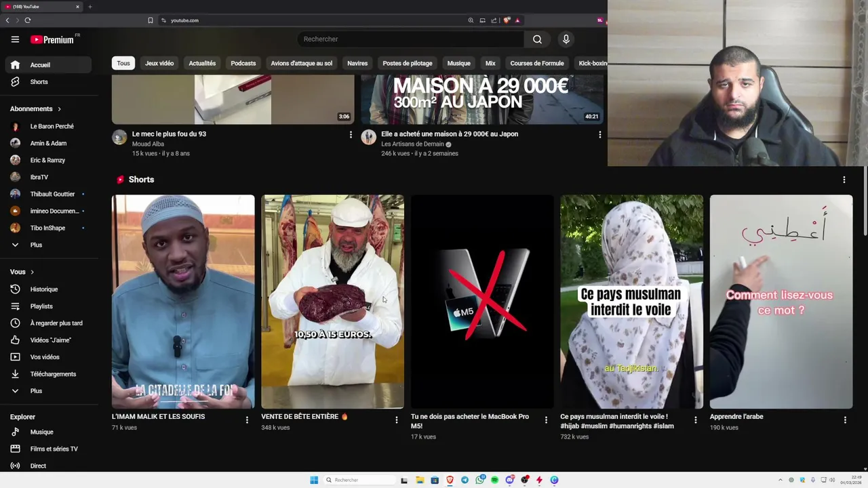Open the Shorts shelf options menu
The height and width of the screenshot is (488, 868).
click(x=844, y=180)
